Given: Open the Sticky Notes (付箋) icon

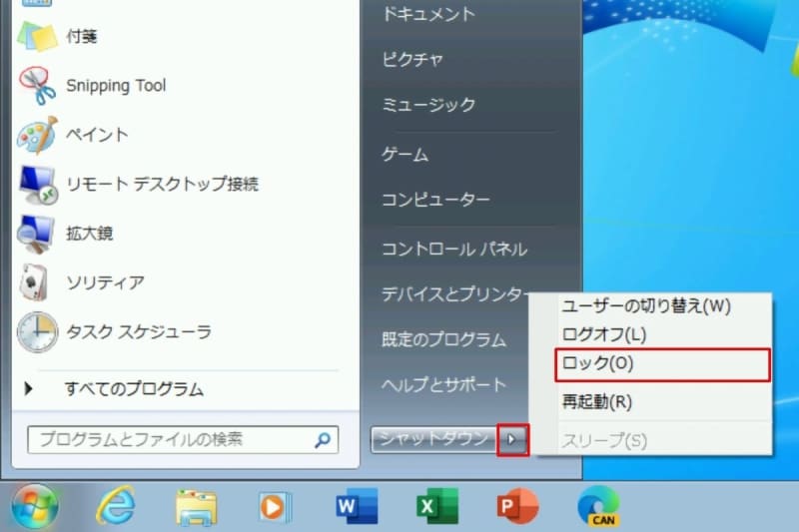Looking at the screenshot, I should [x=37, y=36].
